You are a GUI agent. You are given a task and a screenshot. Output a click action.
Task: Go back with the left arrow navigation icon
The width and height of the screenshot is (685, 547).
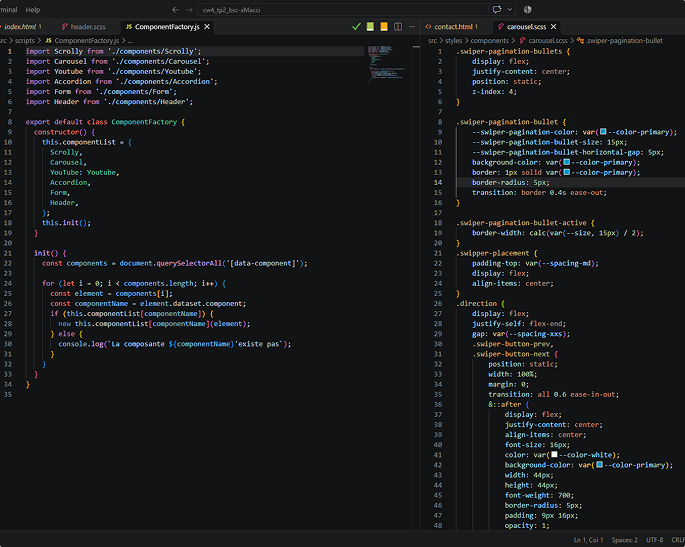[175, 10]
